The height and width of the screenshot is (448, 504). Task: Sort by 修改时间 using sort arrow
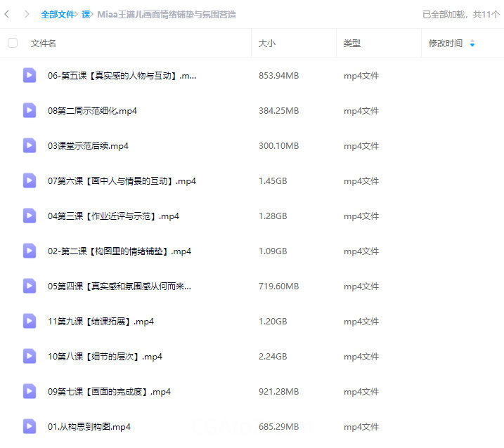click(x=472, y=44)
